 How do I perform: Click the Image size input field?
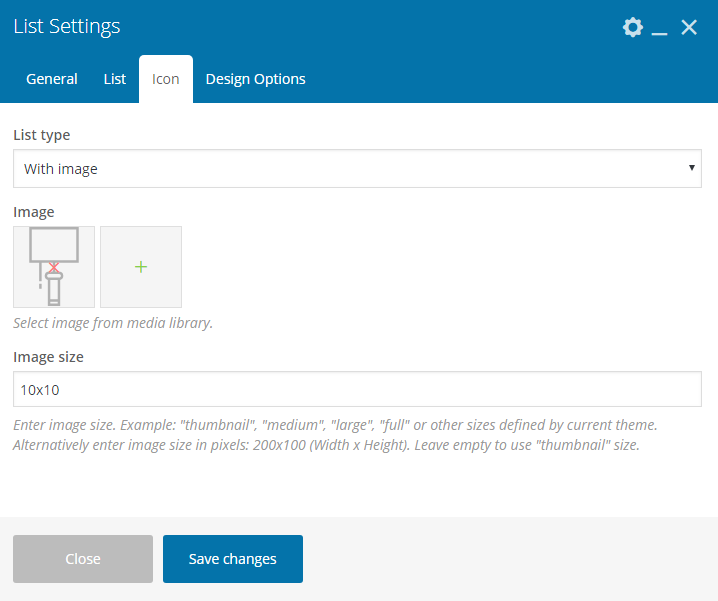[357, 389]
